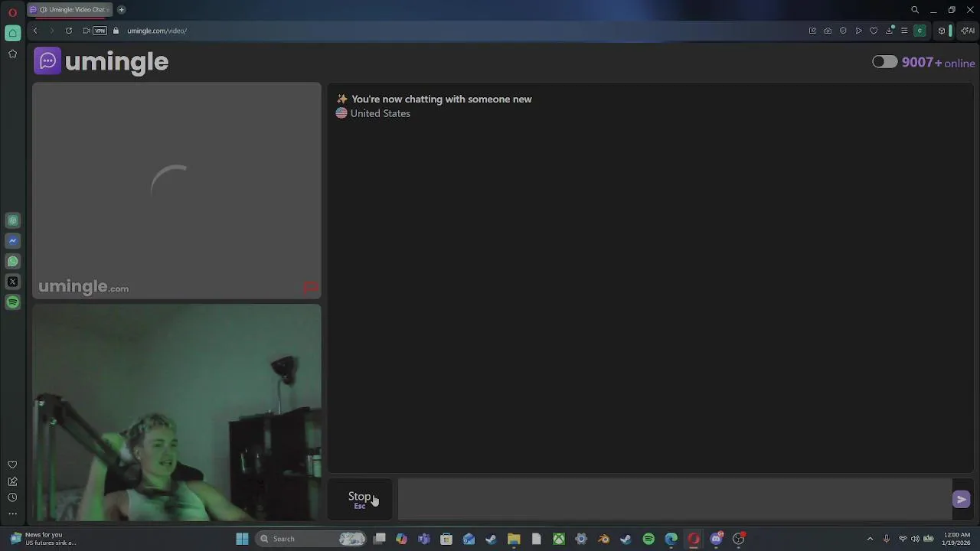Add page to bookmarks with heart icon
Screen dimensions: 980x551
click(874, 31)
